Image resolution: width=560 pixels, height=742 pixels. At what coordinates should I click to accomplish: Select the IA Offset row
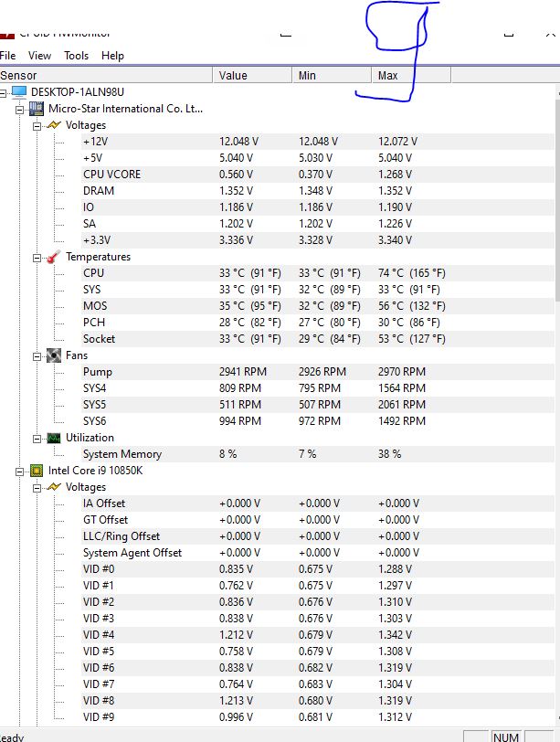coord(318,503)
